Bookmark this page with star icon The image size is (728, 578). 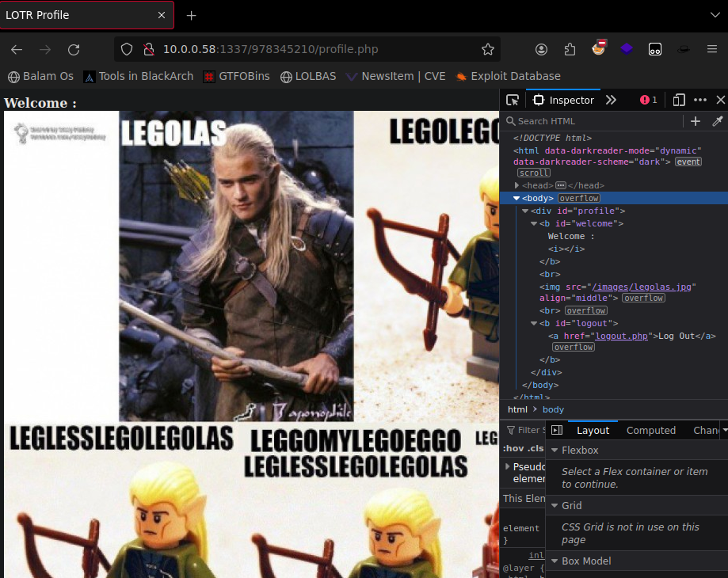click(x=488, y=49)
